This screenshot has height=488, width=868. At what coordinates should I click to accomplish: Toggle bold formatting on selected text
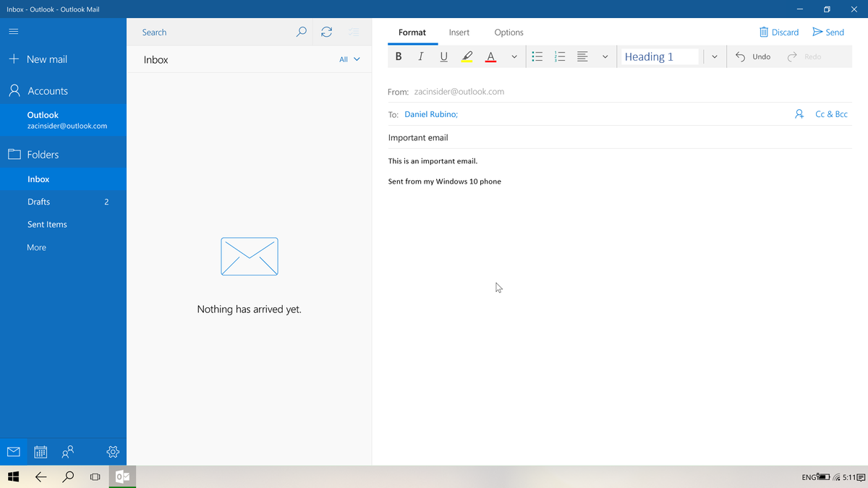pyautogui.click(x=399, y=56)
